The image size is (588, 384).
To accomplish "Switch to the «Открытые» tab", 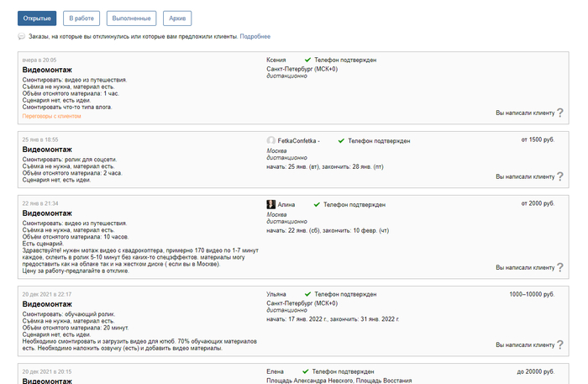I will pos(37,18).
